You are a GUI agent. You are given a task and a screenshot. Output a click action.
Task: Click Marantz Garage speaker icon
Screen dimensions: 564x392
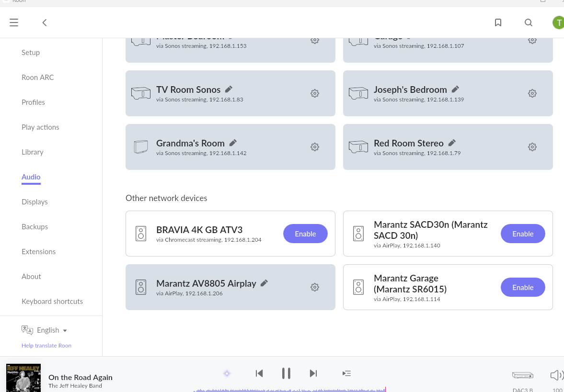pos(358,287)
